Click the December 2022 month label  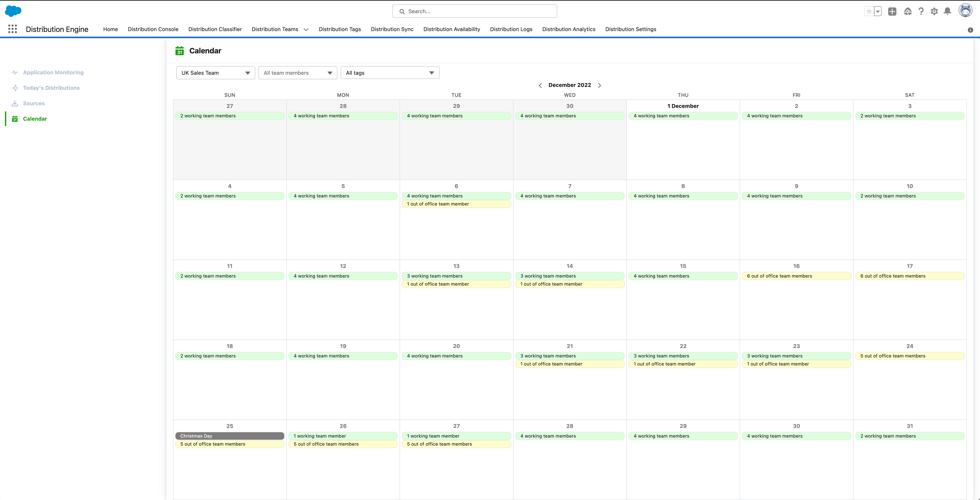tap(570, 85)
